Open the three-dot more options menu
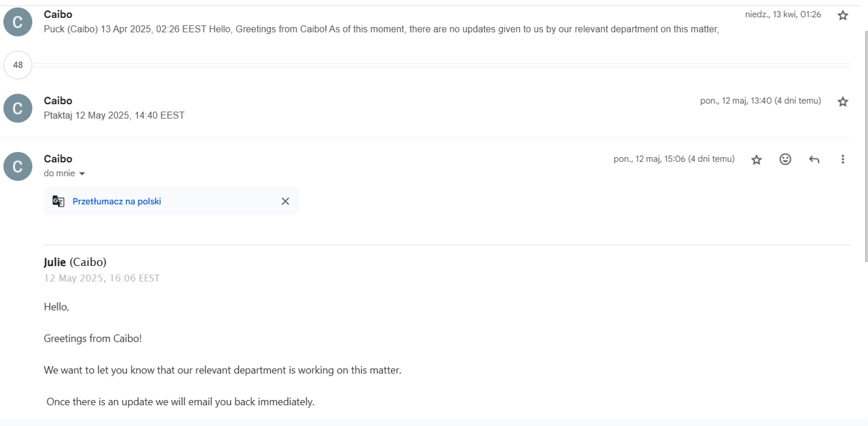Viewport: 868px width, 426px height. coord(843,159)
